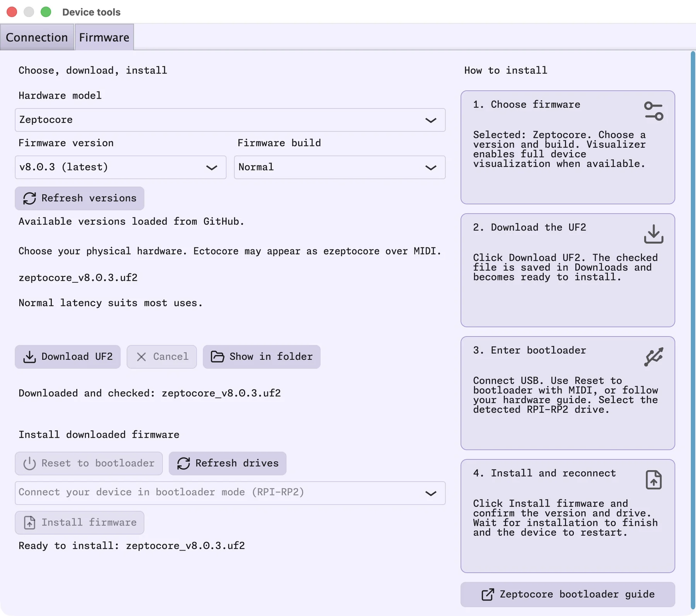Click the Refresh versions button
Viewport: 696px width, 616px height.
[x=80, y=198]
